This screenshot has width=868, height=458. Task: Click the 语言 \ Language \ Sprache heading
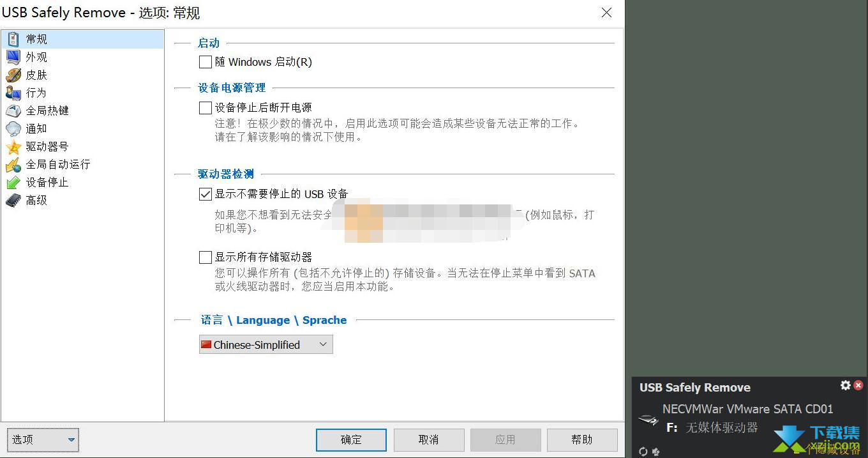(x=274, y=320)
